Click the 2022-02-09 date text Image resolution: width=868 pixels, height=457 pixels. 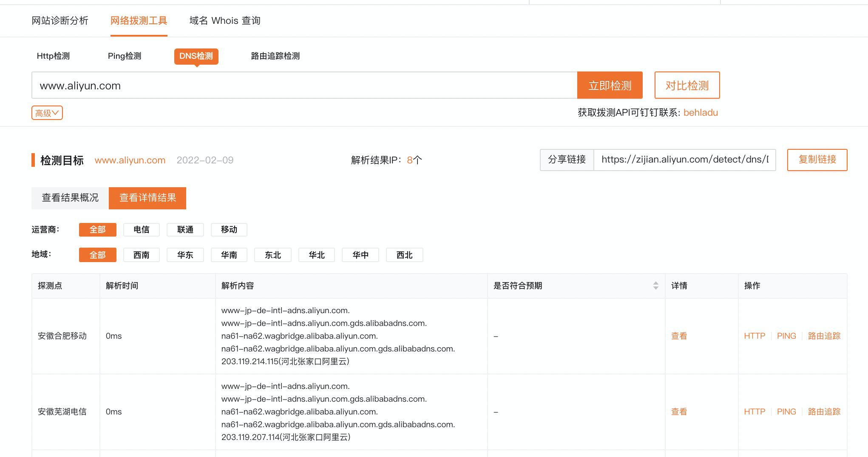pyautogui.click(x=205, y=160)
